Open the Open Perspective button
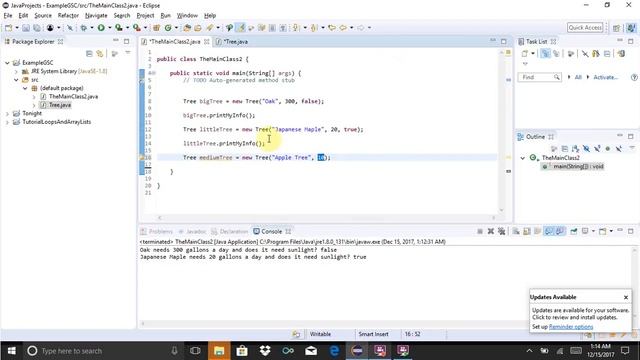This screenshot has height=360, width=640. tap(617, 28)
